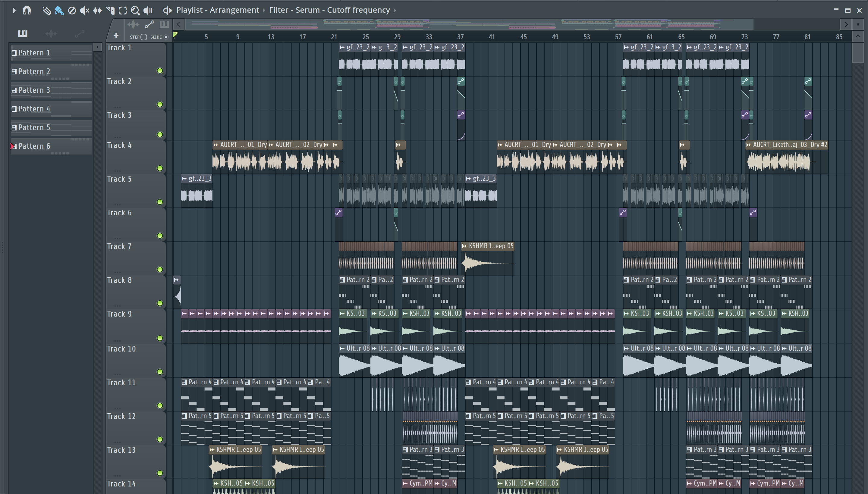This screenshot has height=494, width=868.
Task: Select the Playback speaker tool
Action: pyautogui.click(x=148, y=11)
